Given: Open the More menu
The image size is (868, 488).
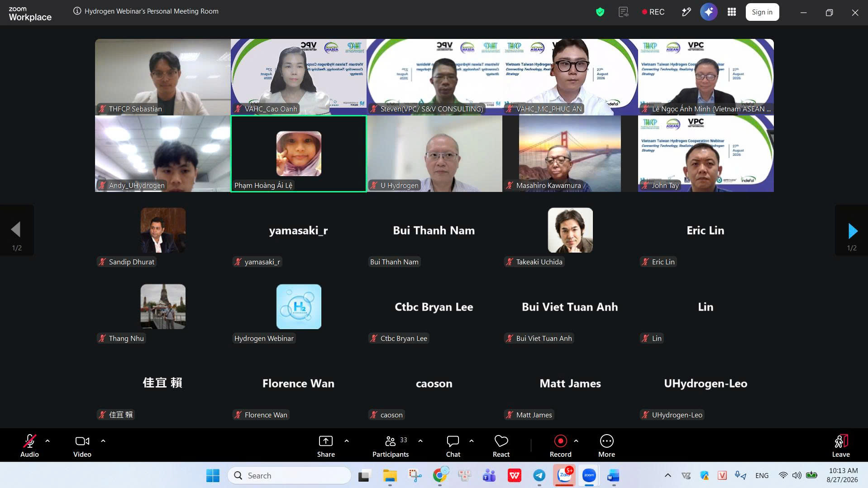Looking at the screenshot, I should [x=606, y=446].
